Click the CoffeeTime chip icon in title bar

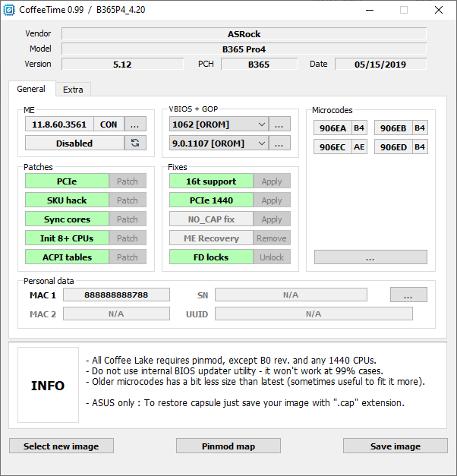point(9,10)
